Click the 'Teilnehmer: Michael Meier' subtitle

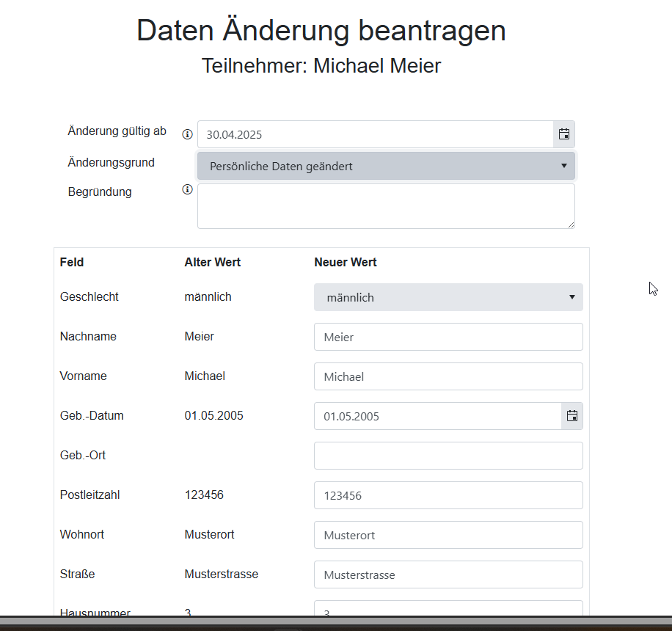pos(321,66)
